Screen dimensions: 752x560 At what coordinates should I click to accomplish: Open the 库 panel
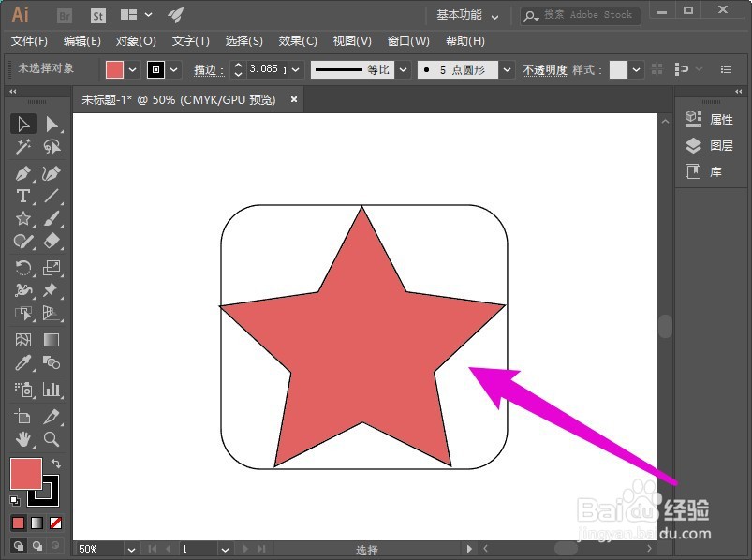(703, 171)
